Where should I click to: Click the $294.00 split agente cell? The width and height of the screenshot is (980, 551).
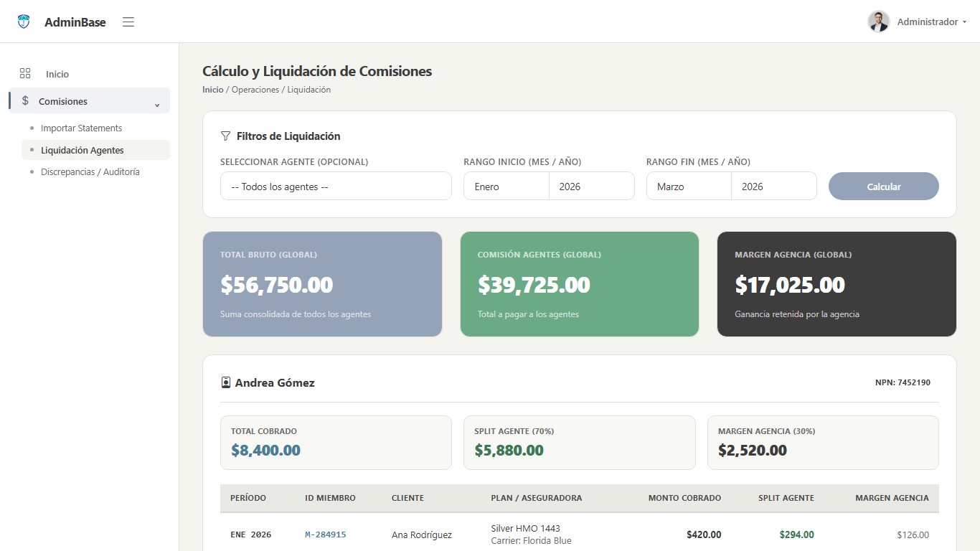(x=797, y=534)
